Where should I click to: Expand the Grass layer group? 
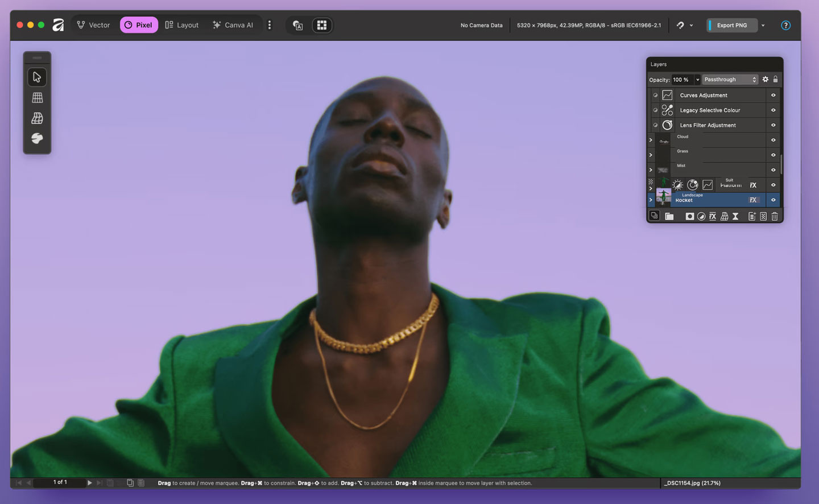(651, 155)
